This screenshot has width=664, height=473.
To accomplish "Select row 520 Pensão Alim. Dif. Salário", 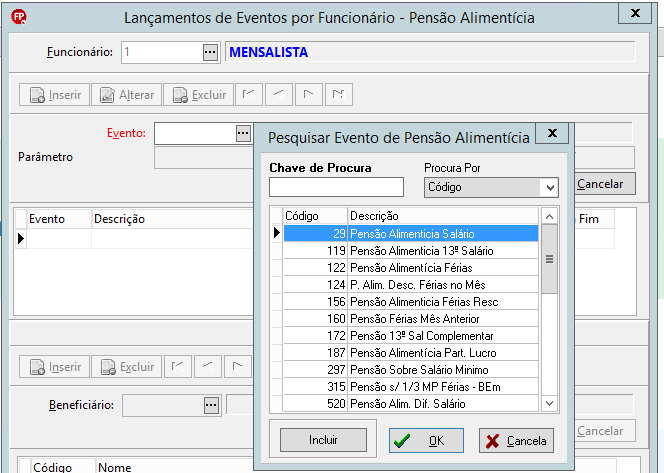I will click(x=411, y=404).
